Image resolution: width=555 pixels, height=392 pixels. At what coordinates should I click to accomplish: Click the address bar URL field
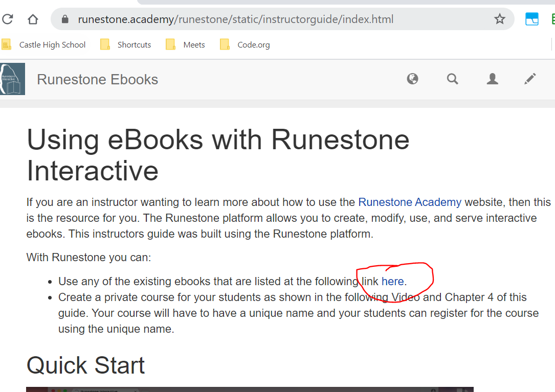282,19
